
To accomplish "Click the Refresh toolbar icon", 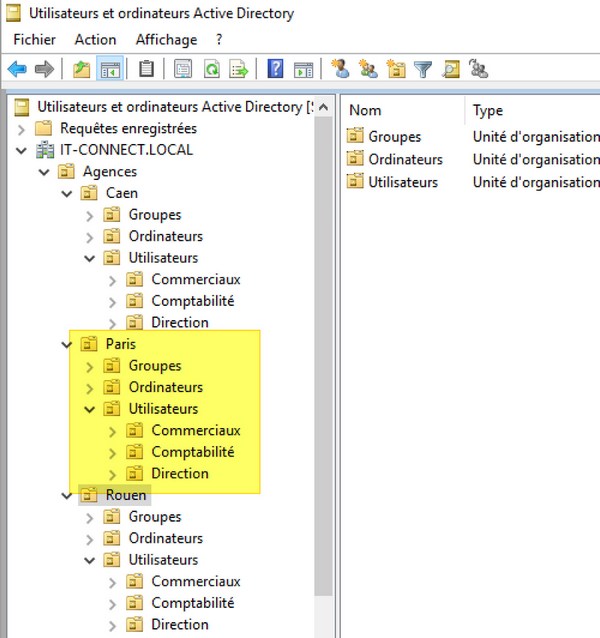I will (212, 69).
